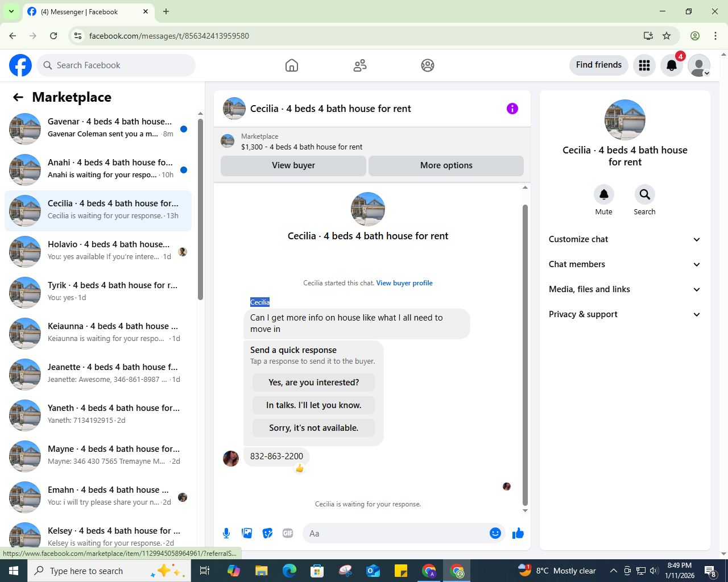Reload the page in Chrome
The width and height of the screenshot is (728, 582).
[x=53, y=36]
